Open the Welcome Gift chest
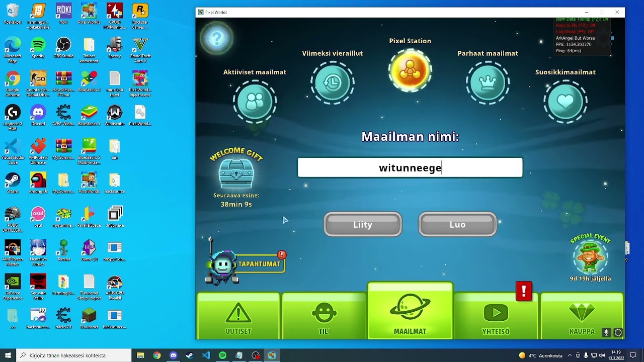644x362 pixels. click(x=236, y=174)
